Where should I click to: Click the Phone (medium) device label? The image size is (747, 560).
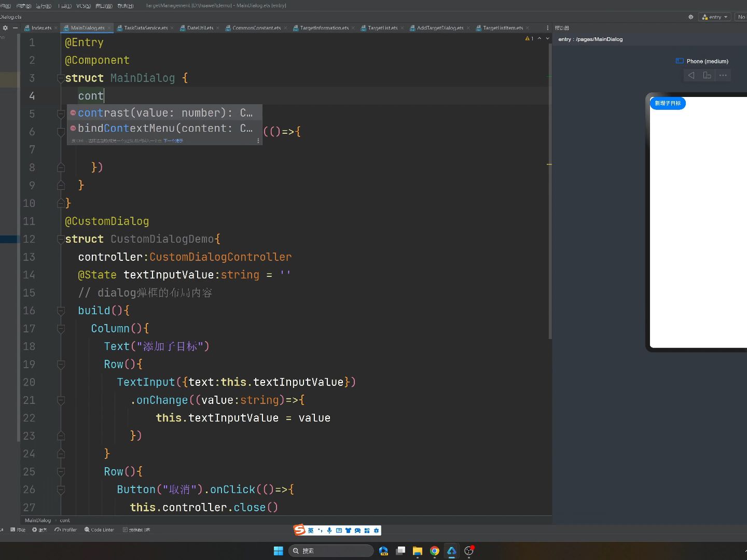[x=707, y=61]
